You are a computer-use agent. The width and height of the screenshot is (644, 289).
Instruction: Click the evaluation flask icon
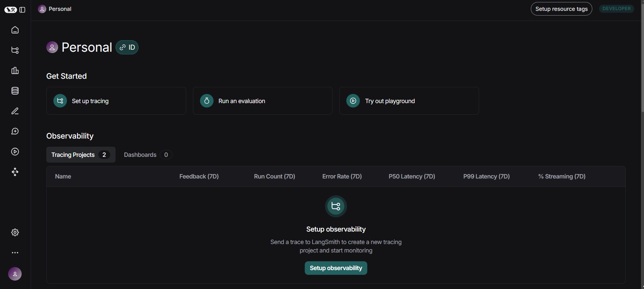[207, 101]
